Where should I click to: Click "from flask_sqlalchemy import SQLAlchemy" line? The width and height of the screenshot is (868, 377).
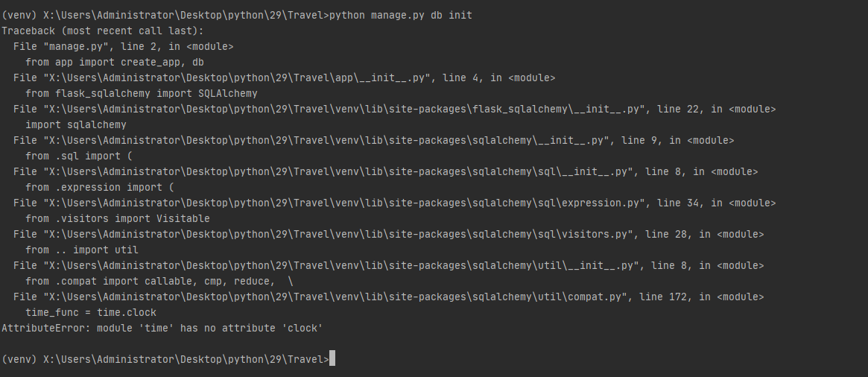141,94
